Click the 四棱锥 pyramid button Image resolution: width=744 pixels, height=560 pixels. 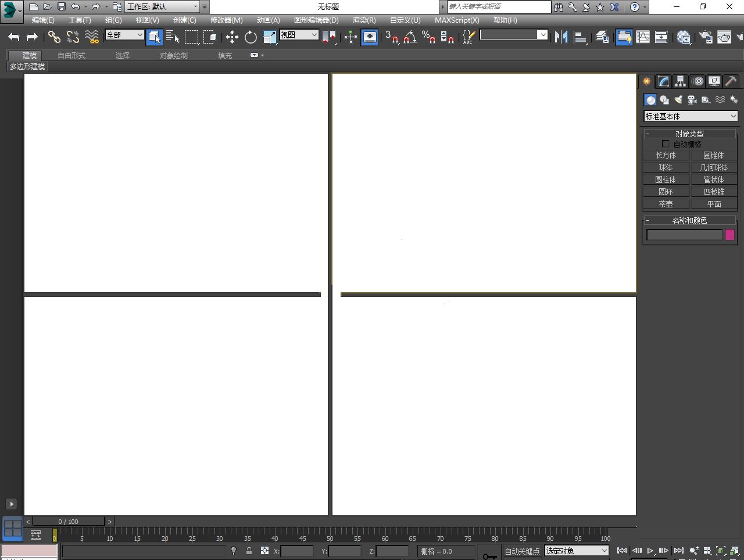tap(713, 192)
